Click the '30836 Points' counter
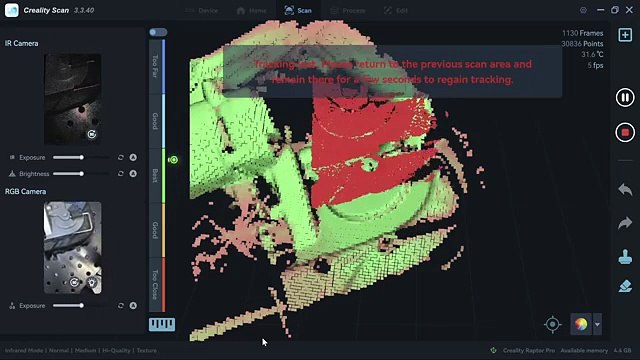The image size is (640, 360). pos(582,44)
